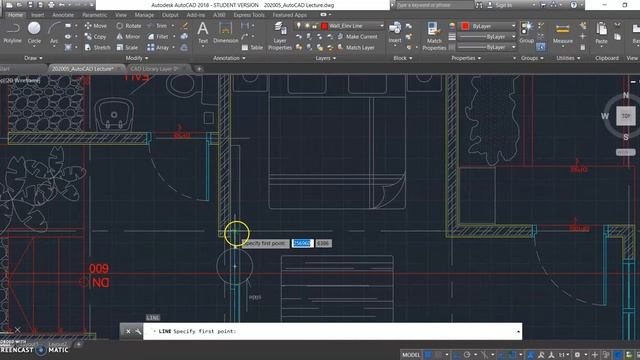
Task: Close the command line with X button
Action: [128, 331]
